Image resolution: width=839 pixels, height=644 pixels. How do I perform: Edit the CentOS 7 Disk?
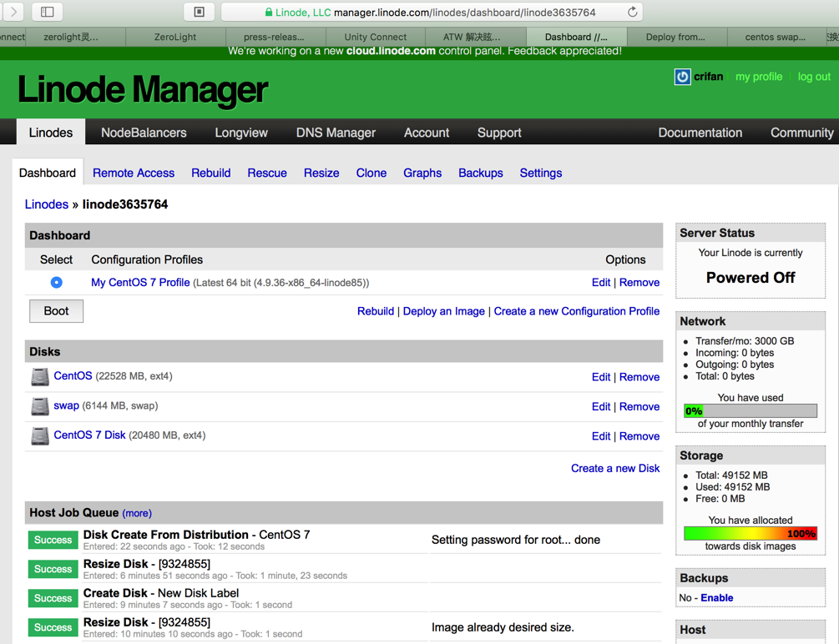point(601,436)
